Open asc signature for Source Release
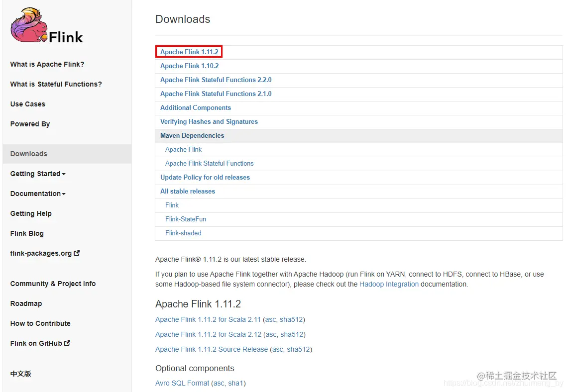 277,349
